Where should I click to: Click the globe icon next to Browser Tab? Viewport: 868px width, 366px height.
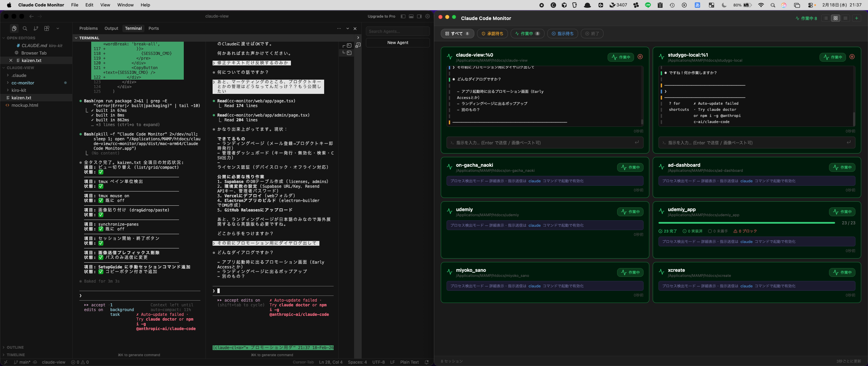point(16,53)
